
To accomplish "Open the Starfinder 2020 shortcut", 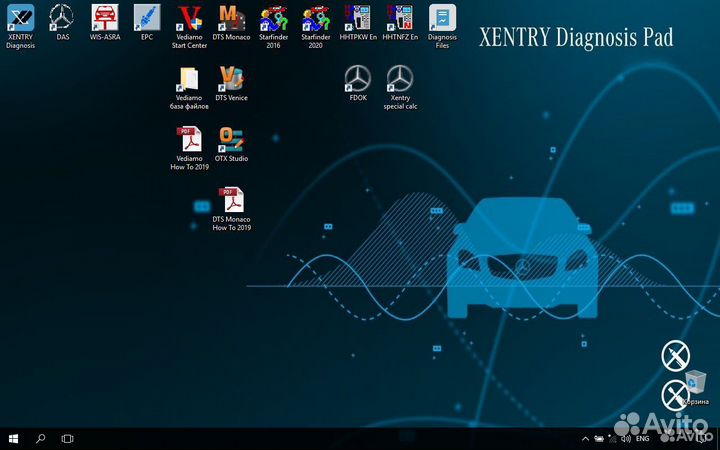I will [315, 27].
